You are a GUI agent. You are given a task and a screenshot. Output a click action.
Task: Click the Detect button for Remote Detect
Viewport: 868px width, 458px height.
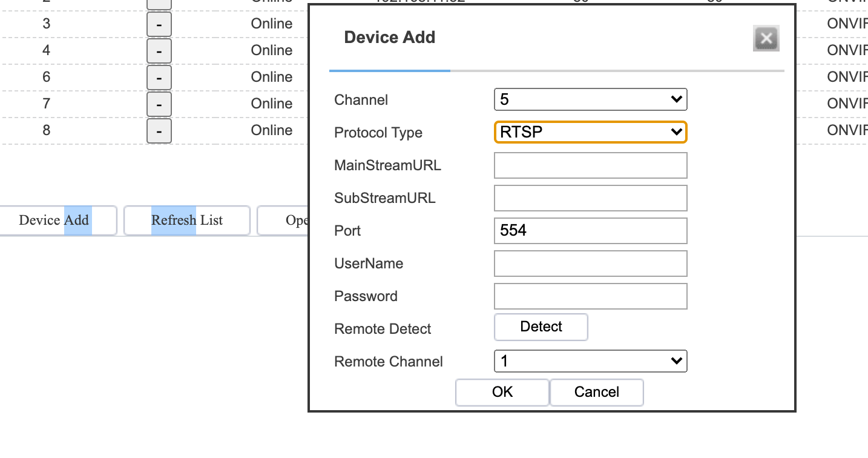pos(541,327)
